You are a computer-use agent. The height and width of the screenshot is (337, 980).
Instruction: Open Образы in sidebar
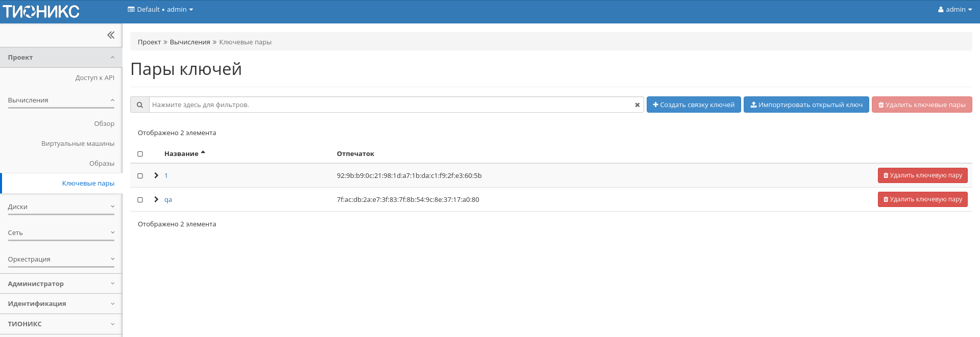102,164
